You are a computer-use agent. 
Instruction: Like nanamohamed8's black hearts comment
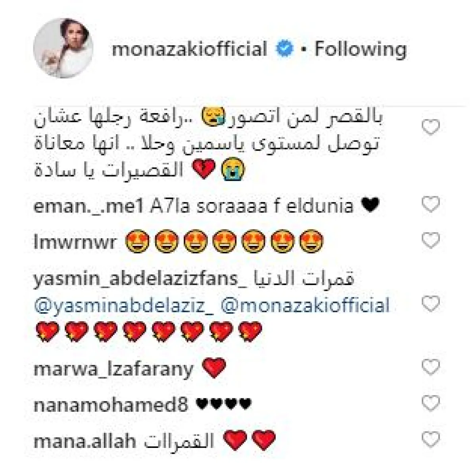[430, 404]
